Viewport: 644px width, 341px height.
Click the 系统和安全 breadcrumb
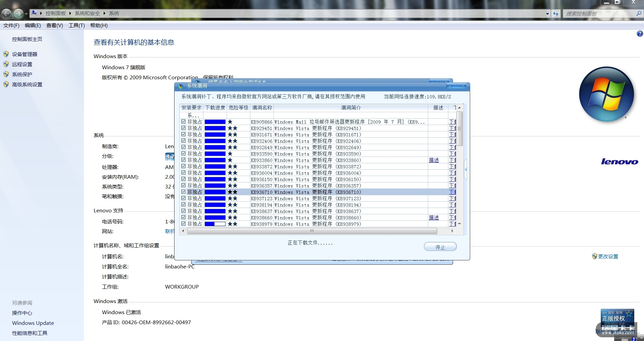click(87, 13)
